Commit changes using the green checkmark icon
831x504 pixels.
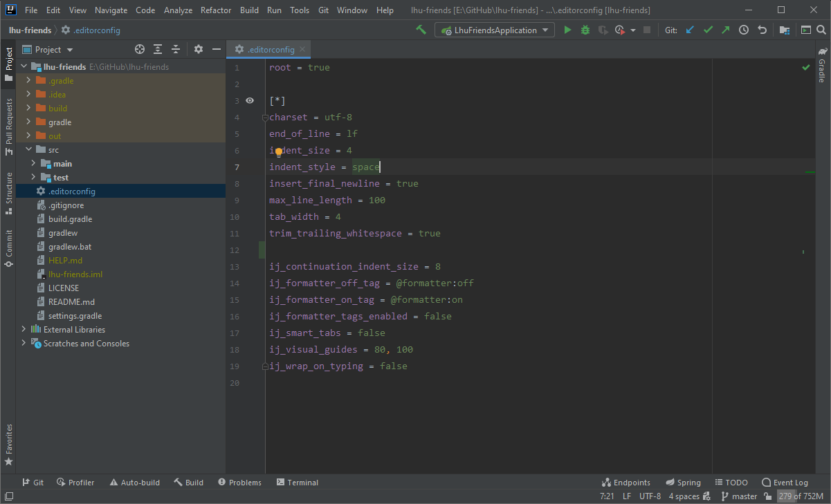pyautogui.click(x=708, y=30)
